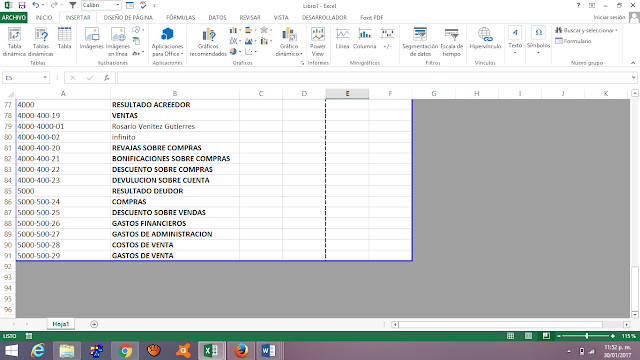This screenshot has height=360, width=640.
Task: Insert a Power View report
Action: click(318, 42)
